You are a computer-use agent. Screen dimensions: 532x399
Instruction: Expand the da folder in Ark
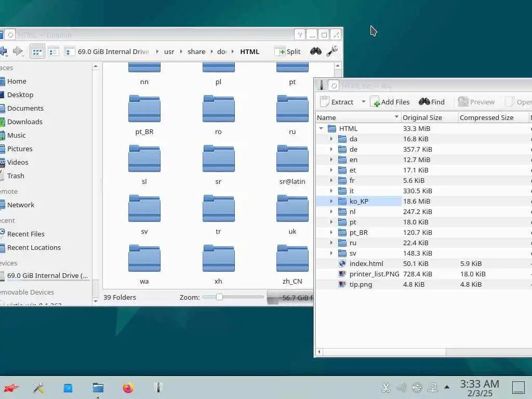(331, 139)
